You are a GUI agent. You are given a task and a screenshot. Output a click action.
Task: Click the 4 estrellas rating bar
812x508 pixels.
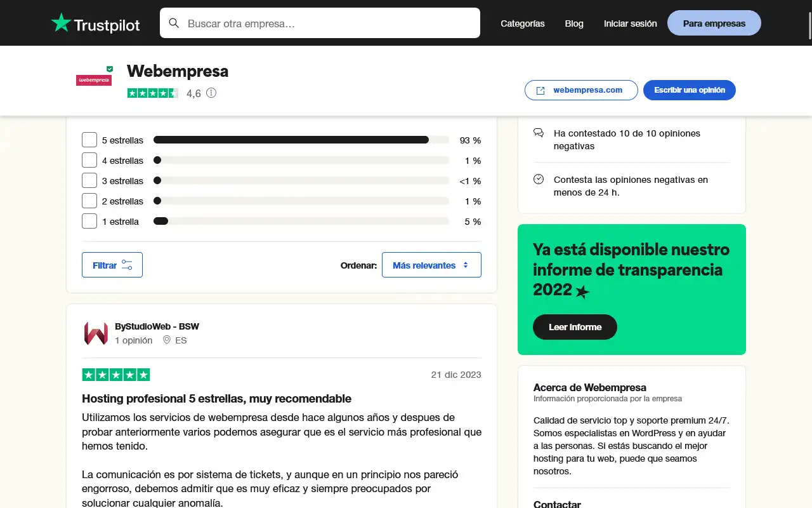[301, 160]
